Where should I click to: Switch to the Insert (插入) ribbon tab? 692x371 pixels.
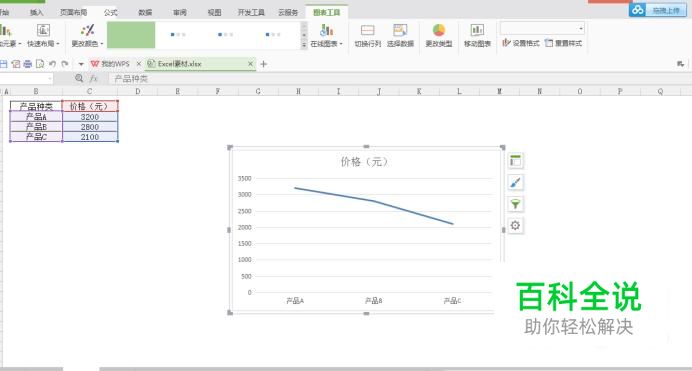(x=37, y=12)
